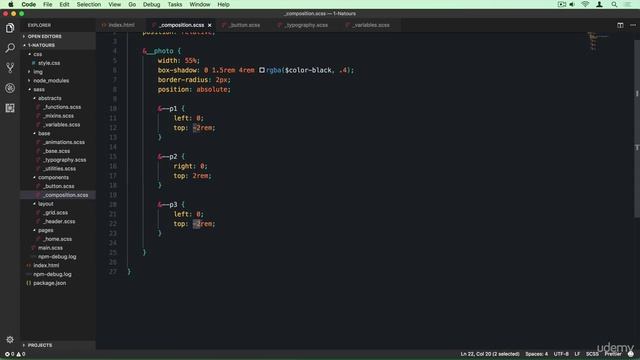Image resolution: width=640 pixels, height=360 pixels.
Task: Open the Debug menu
Action: tap(151, 4)
